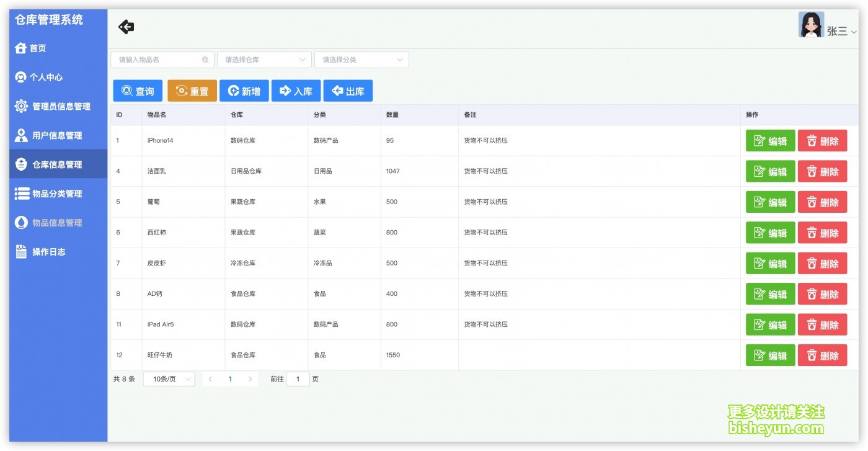Click the operation log icon in sidebar
The image size is (868, 451).
[x=21, y=251]
